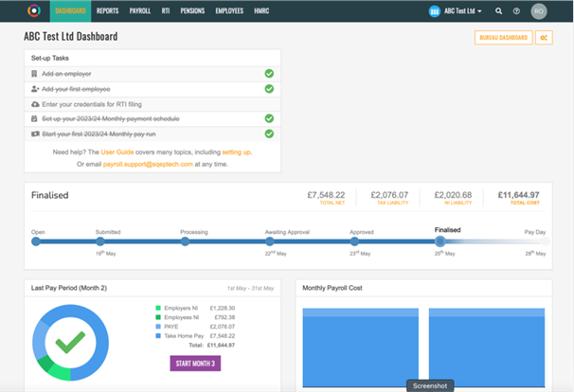Click green check beside Monthly payment schedule
This screenshot has width=574, height=392.
(x=269, y=118)
